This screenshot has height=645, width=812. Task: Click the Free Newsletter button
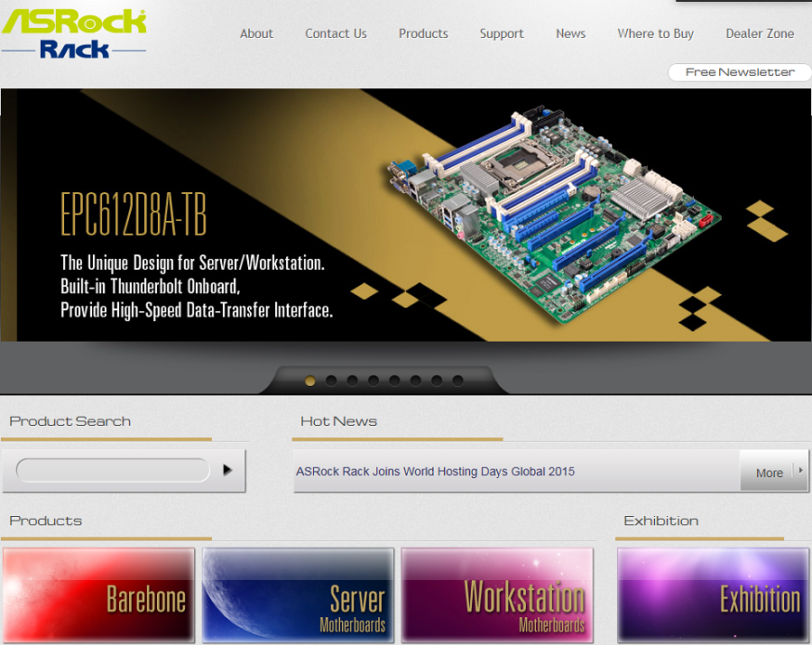pyautogui.click(x=740, y=72)
